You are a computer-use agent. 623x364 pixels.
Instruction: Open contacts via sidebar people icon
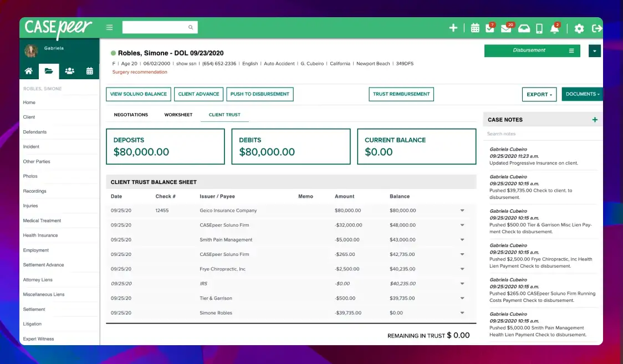[69, 71]
